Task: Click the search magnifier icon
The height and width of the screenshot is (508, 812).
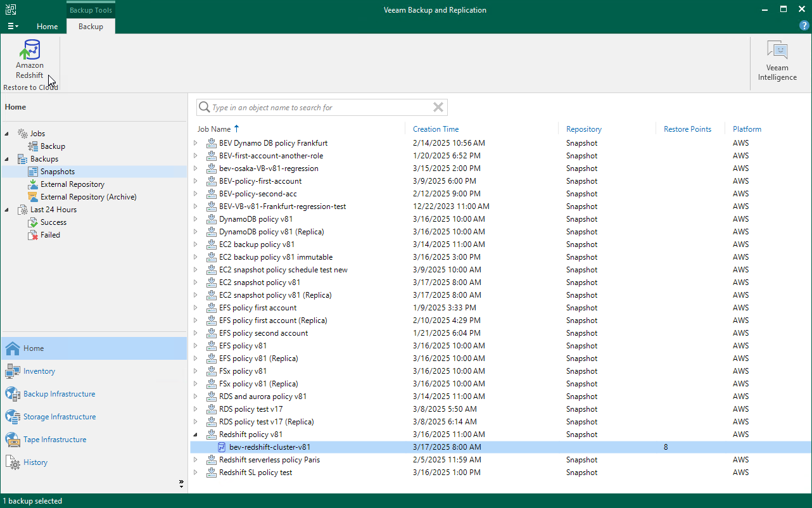Action: [x=204, y=108]
